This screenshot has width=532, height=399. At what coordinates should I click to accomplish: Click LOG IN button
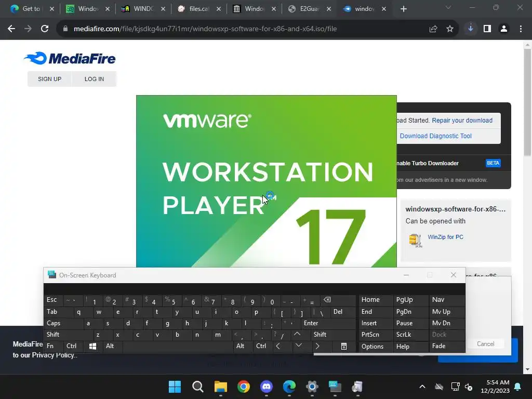94,79
